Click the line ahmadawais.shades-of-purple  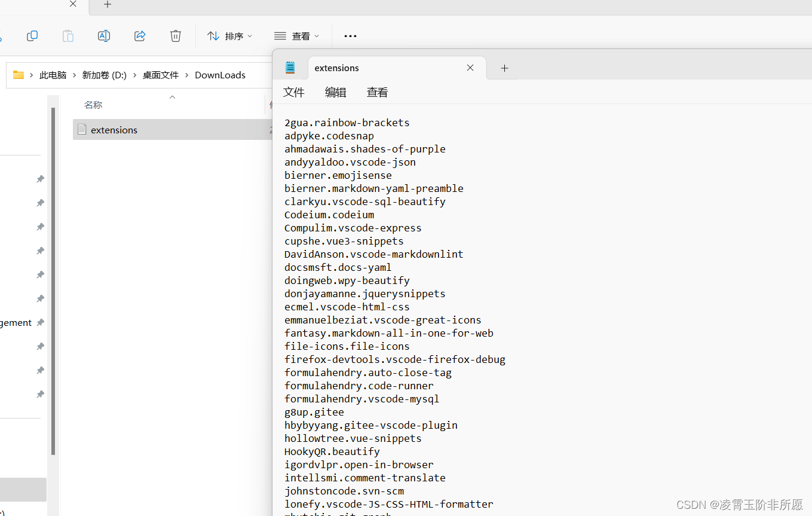tap(365, 149)
